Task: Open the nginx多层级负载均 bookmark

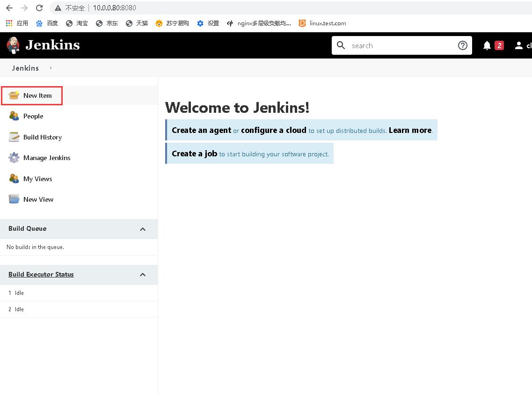Action: tap(259, 23)
